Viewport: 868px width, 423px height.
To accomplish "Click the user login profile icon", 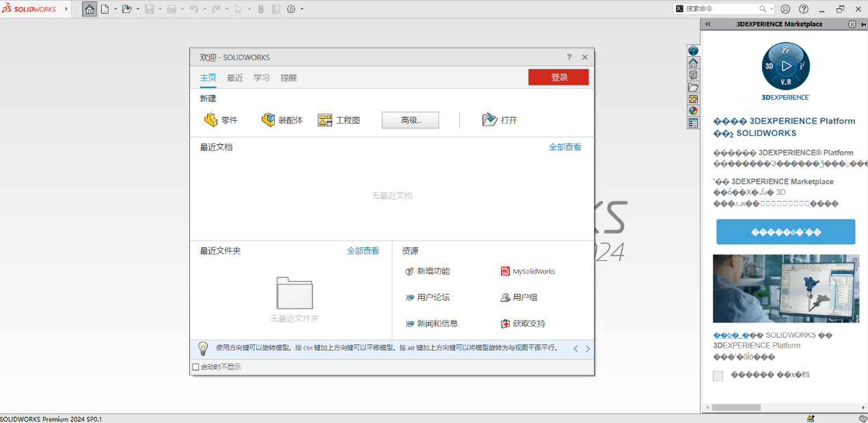I will [x=785, y=9].
